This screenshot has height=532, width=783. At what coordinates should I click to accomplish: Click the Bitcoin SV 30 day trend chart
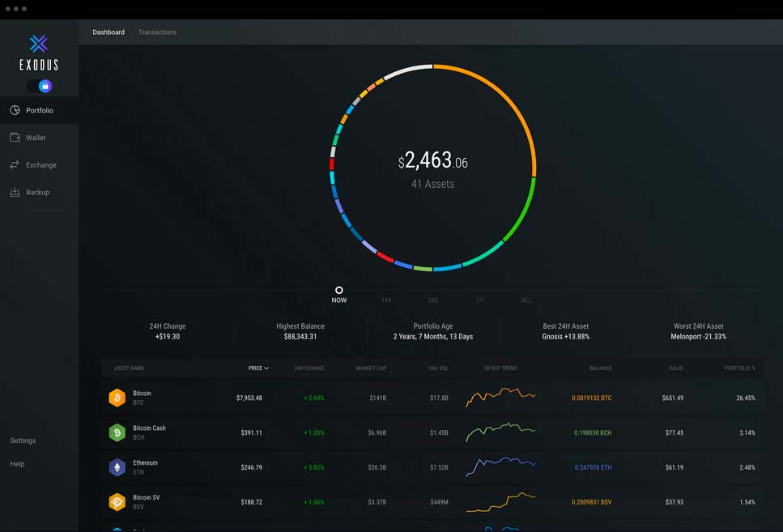(x=500, y=501)
